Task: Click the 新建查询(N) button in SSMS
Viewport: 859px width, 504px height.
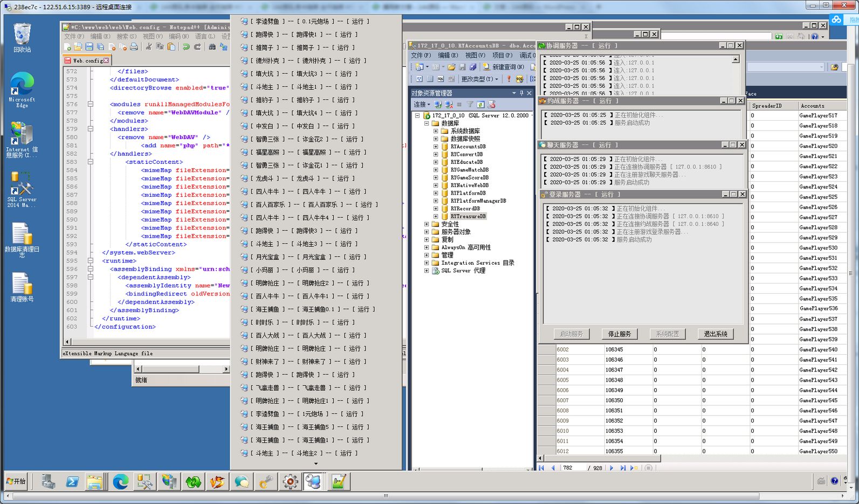Action: (x=503, y=67)
